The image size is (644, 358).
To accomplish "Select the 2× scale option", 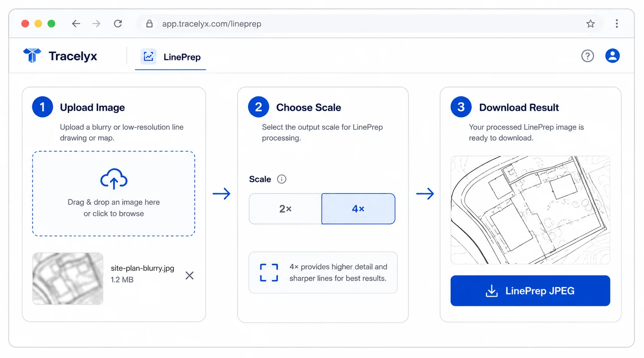I will [x=285, y=209].
